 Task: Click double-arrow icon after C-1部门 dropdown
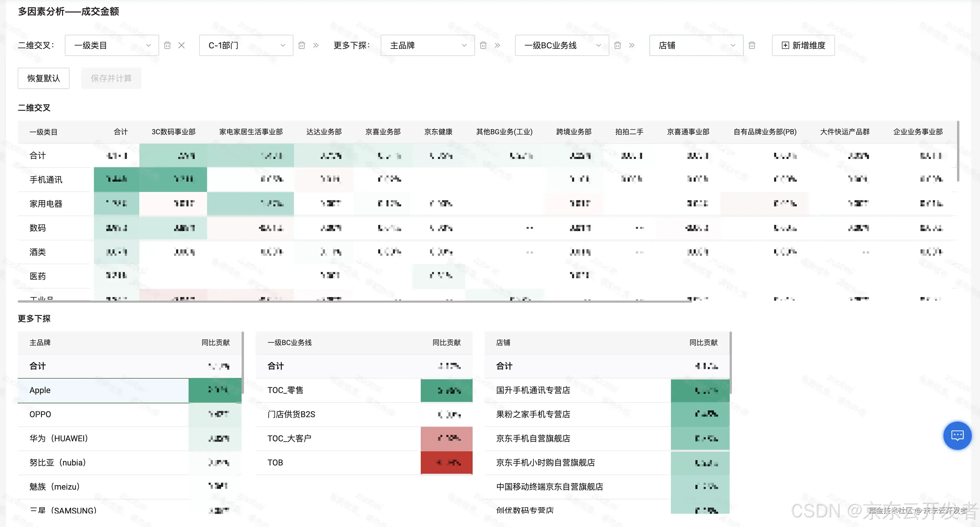[x=316, y=46]
